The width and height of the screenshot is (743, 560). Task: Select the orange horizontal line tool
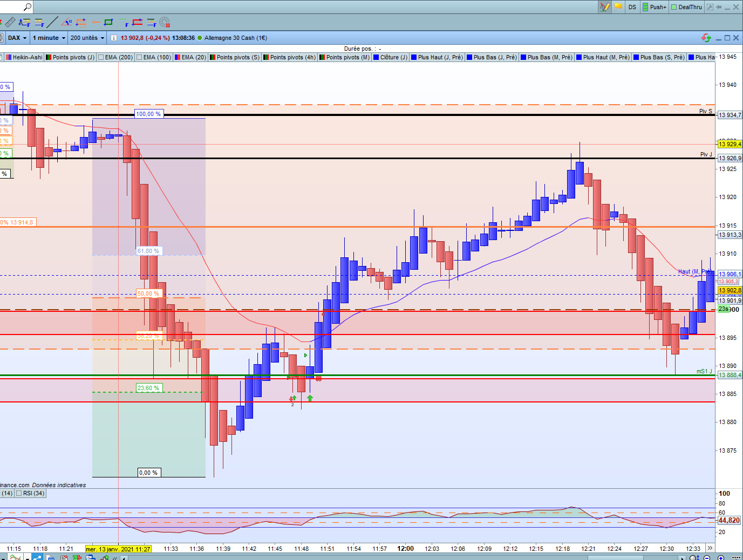click(81, 23)
